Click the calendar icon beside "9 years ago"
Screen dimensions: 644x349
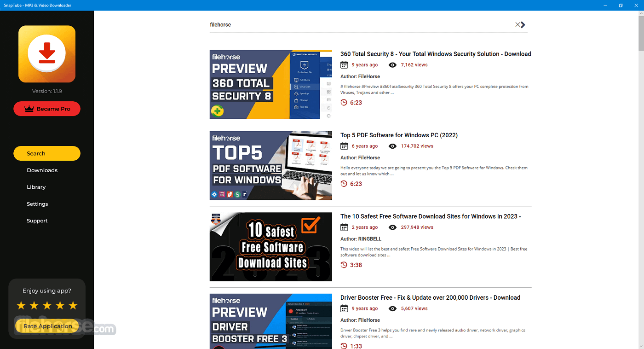(344, 64)
